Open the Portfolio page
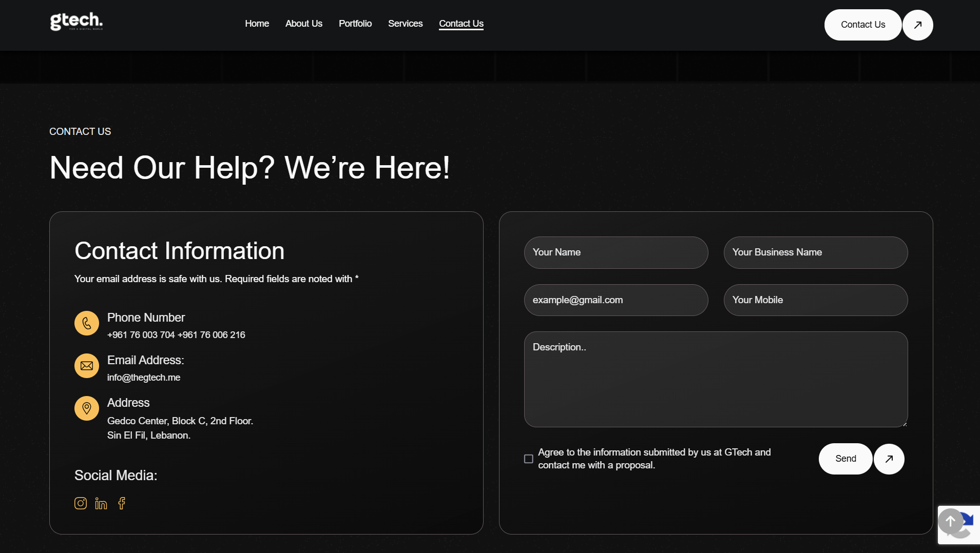Viewport: 980px width, 553px height. (355, 24)
